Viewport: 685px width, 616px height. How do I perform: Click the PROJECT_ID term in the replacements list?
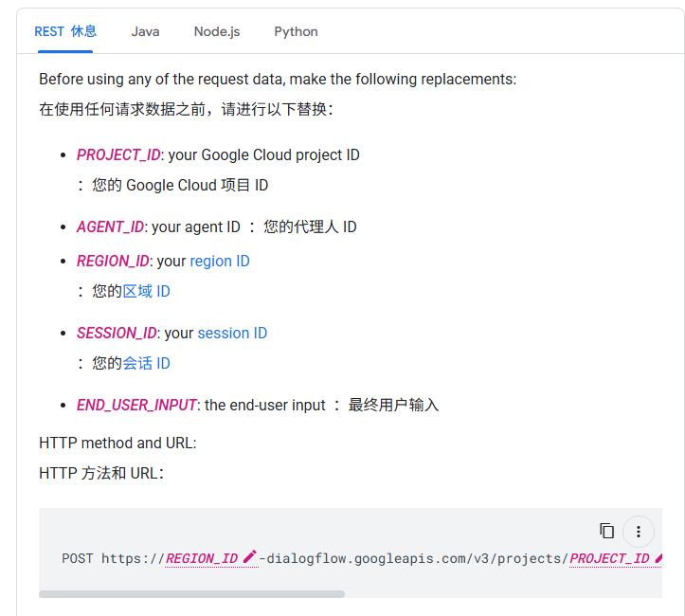click(x=118, y=154)
